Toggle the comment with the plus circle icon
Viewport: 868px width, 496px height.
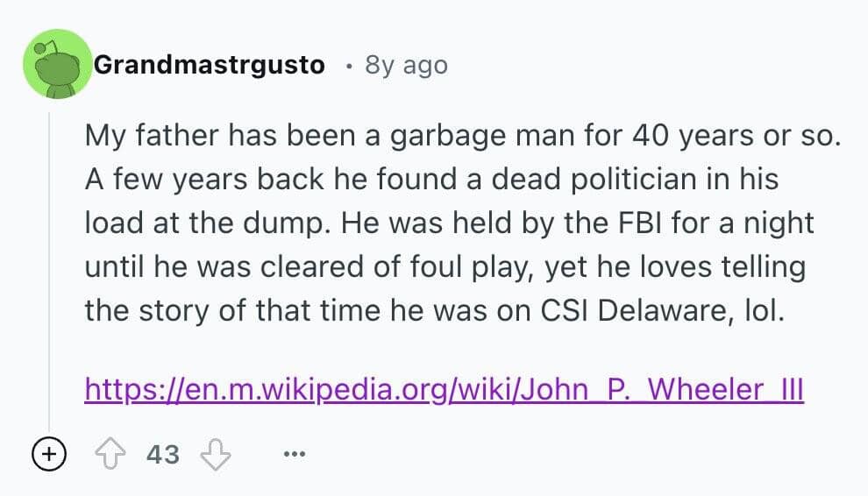pyautogui.click(x=49, y=454)
